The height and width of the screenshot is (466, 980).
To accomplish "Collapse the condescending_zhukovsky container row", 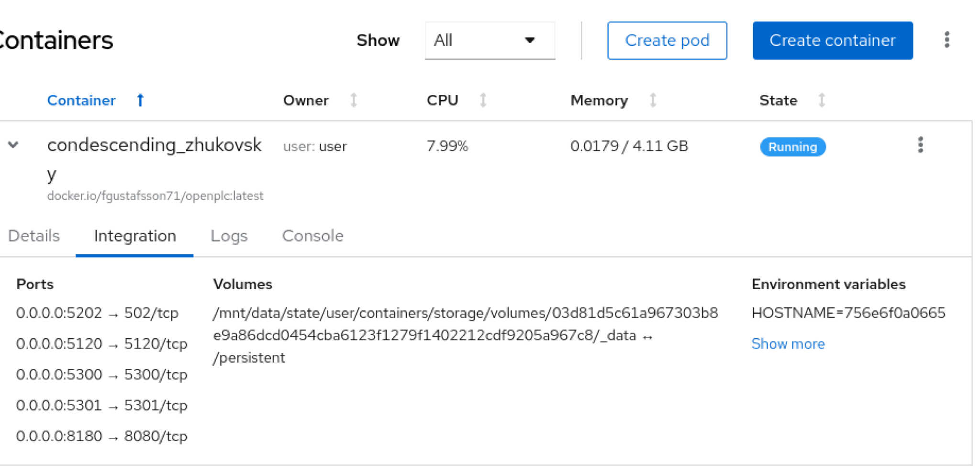I will click(x=13, y=145).
